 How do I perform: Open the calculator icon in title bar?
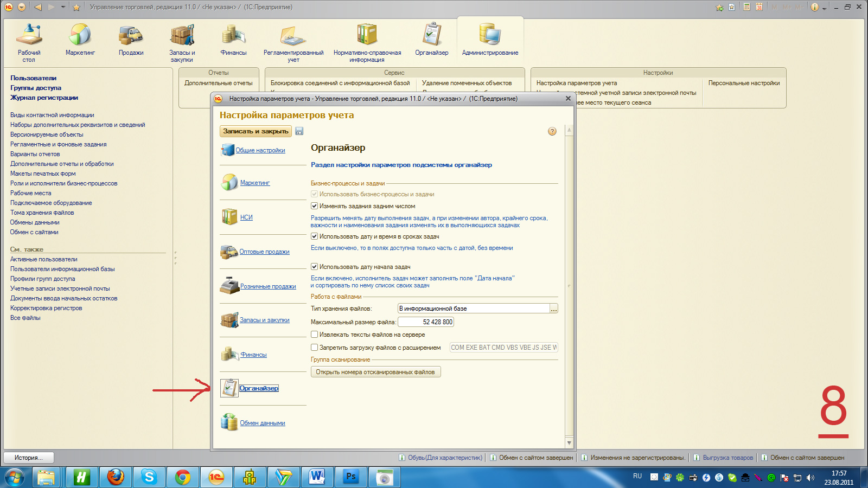tap(747, 7)
